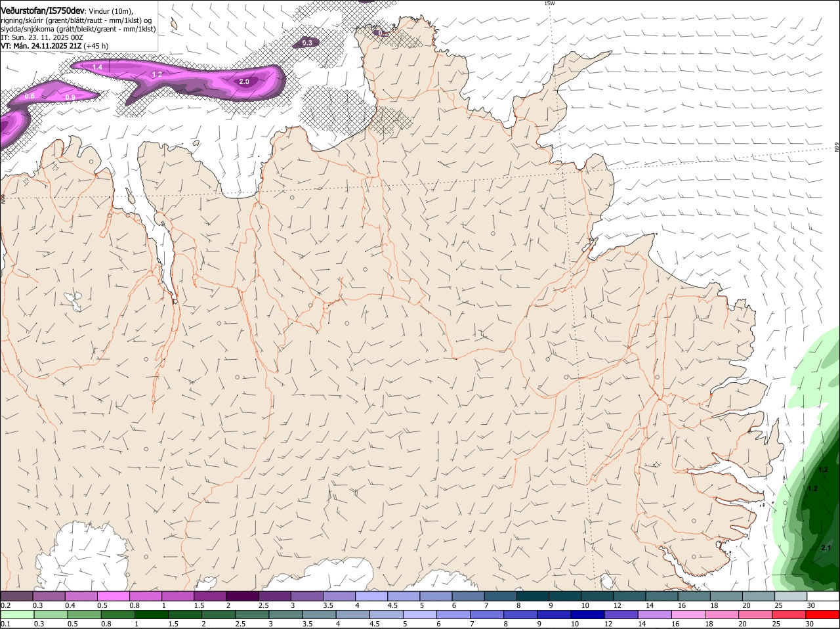Pick pink rain swatch between 18 and 20
This screenshot has width=840, height=629.
(723, 615)
